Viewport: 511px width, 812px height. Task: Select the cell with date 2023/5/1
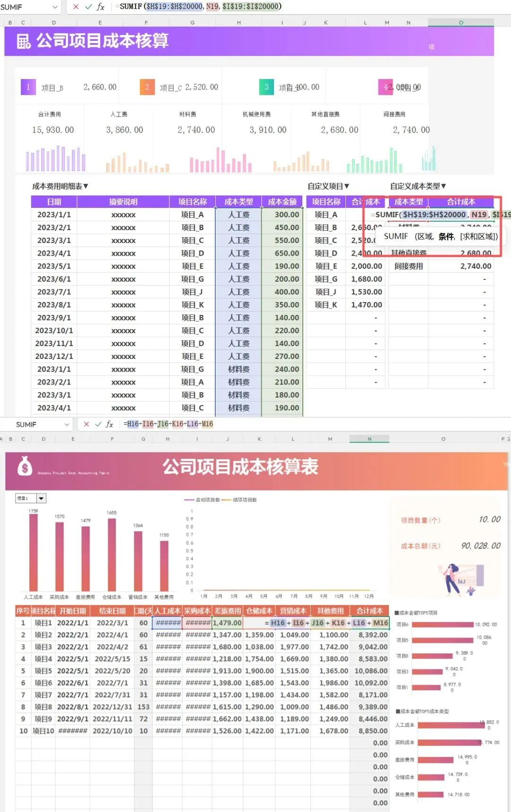click(54, 266)
